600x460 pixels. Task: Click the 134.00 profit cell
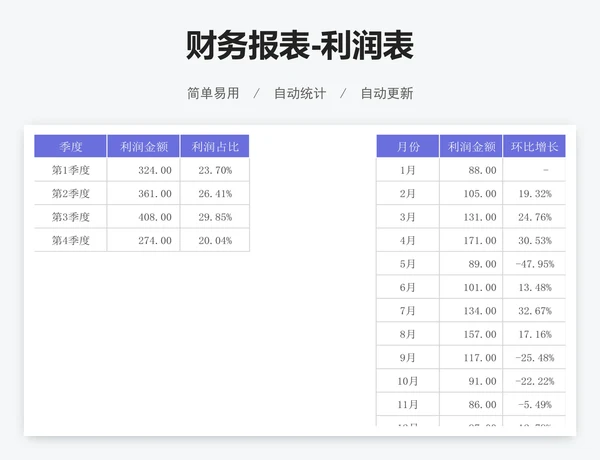(x=471, y=311)
